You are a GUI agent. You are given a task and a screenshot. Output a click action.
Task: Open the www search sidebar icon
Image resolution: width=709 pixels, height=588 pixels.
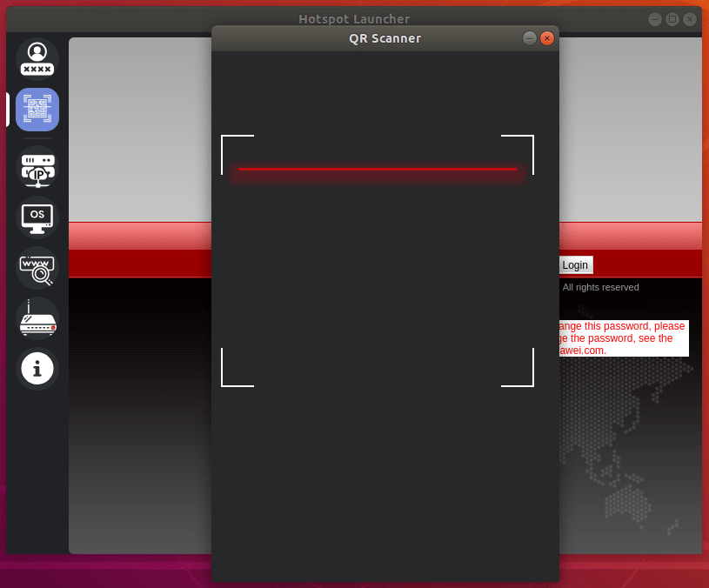[37, 268]
